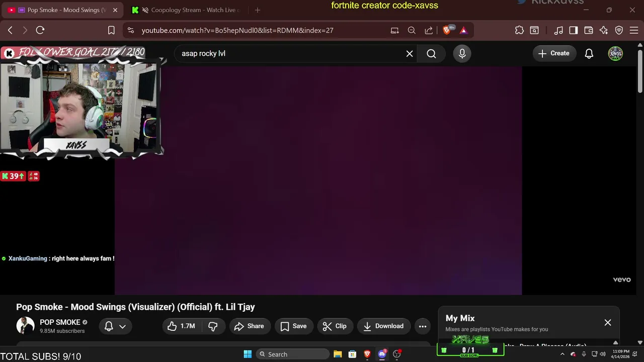Screen dimensions: 644x362
Task: Open Windows Start menu
Action: [248, 354]
